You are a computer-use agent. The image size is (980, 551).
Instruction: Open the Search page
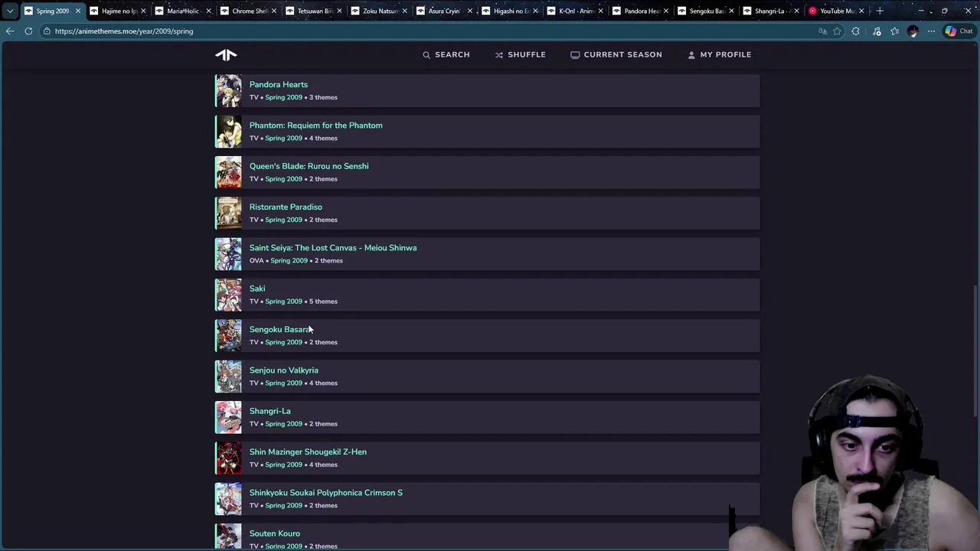pyautogui.click(x=446, y=54)
